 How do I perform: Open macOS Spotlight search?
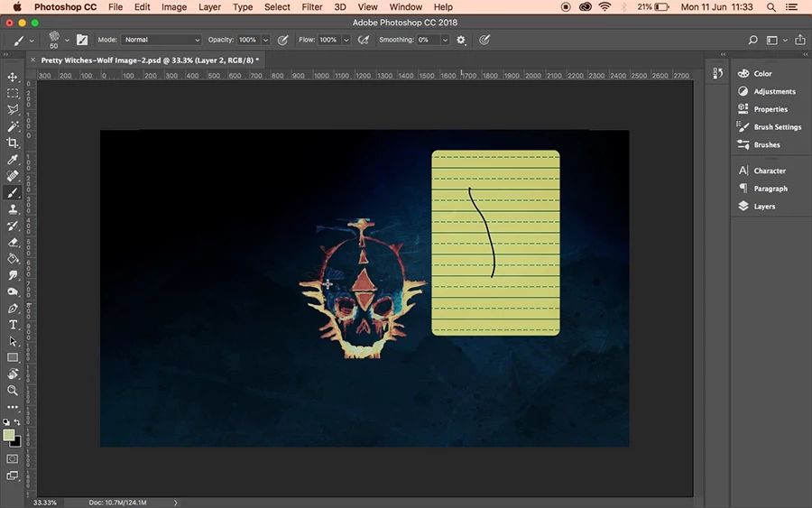[771, 6]
